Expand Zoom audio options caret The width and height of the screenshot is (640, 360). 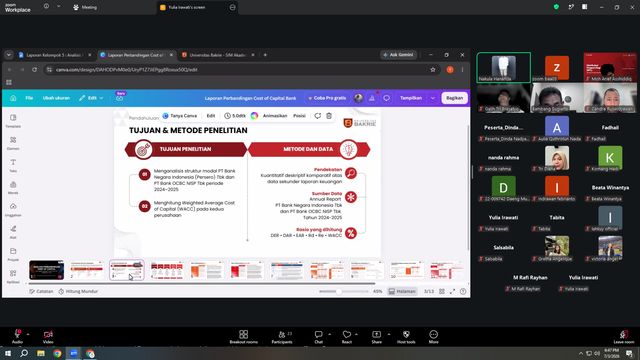coord(28,334)
